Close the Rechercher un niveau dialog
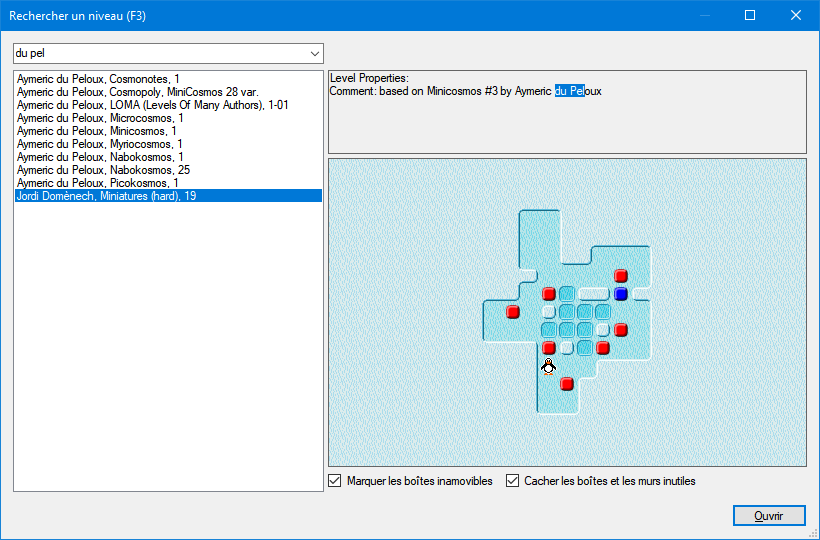Viewport: 820px width, 540px height. pos(795,15)
